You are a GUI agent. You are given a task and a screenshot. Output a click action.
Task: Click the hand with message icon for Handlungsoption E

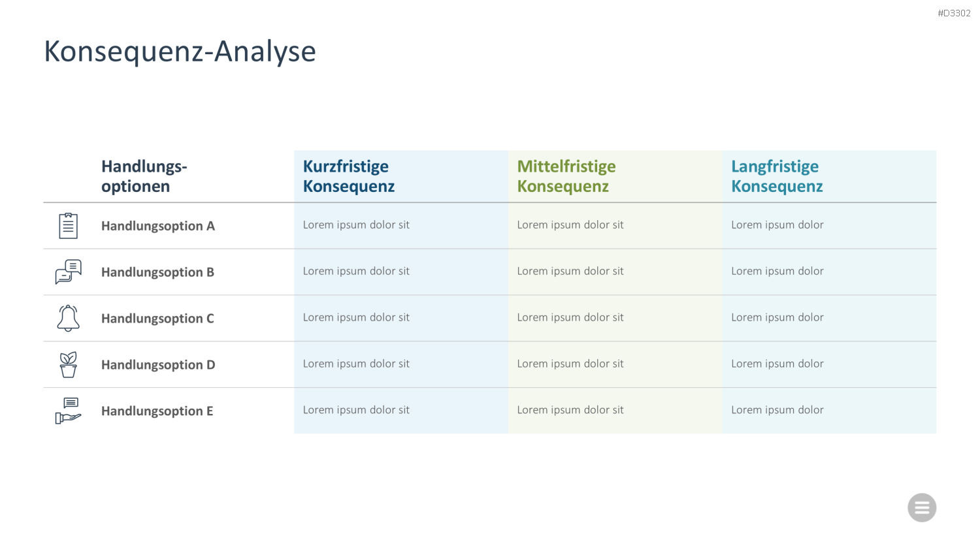(69, 411)
